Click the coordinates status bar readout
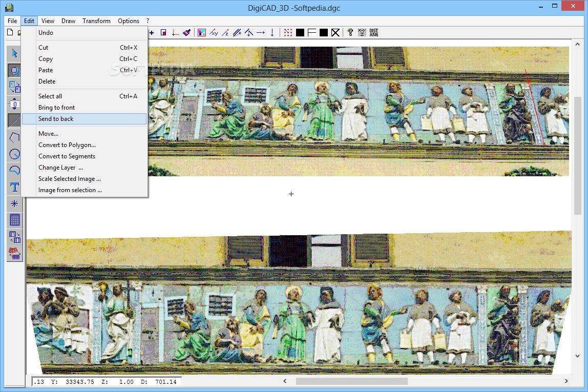588x392 pixels. [x=107, y=382]
